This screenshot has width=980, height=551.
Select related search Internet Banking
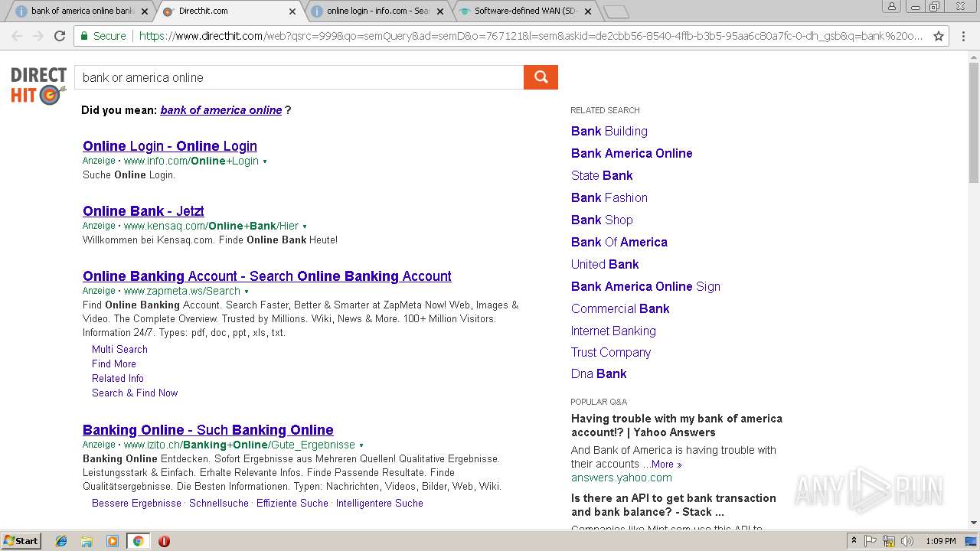coord(613,331)
